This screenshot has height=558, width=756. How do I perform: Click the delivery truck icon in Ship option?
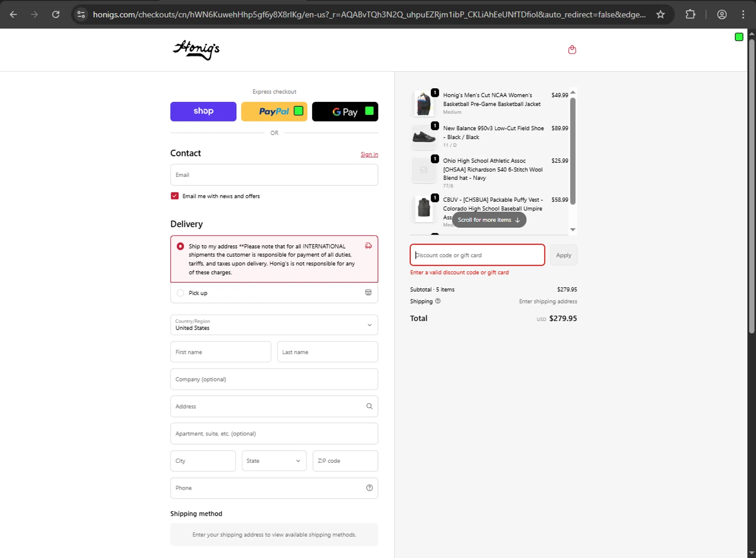pyautogui.click(x=368, y=246)
